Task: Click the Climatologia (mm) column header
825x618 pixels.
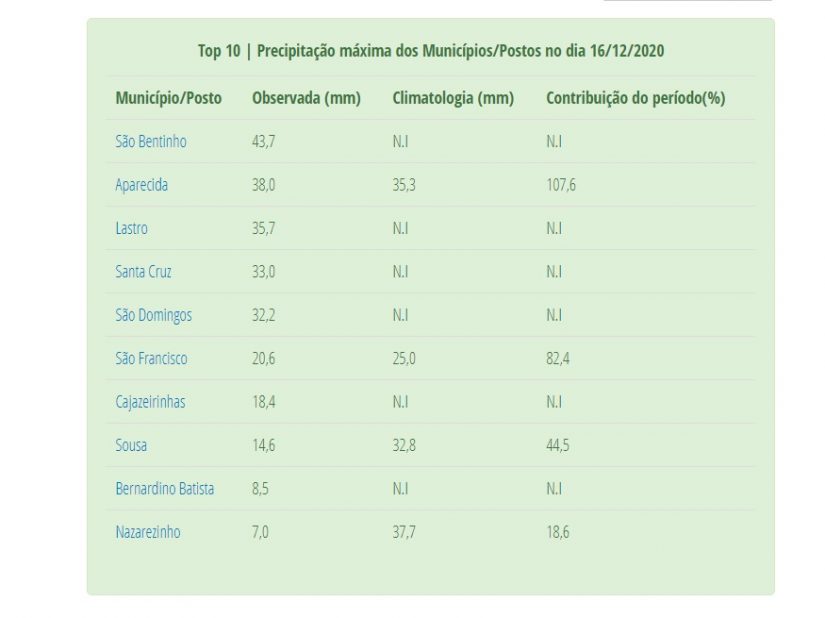Action: (x=453, y=98)
